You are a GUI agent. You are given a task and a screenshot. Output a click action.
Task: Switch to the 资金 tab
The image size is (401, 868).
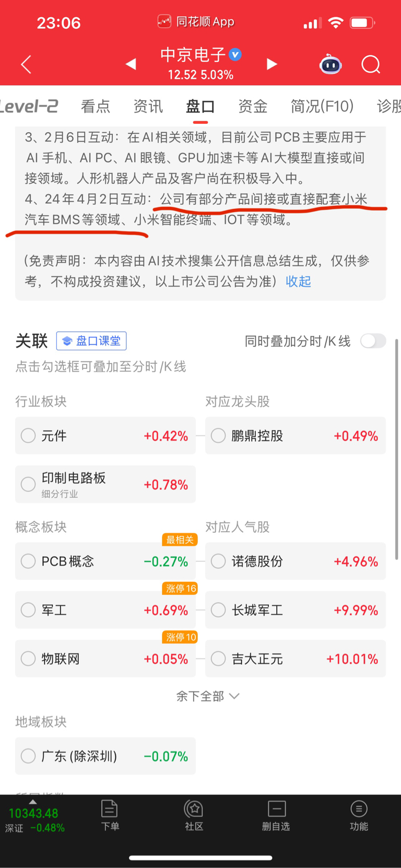click(x=253, y=106)
